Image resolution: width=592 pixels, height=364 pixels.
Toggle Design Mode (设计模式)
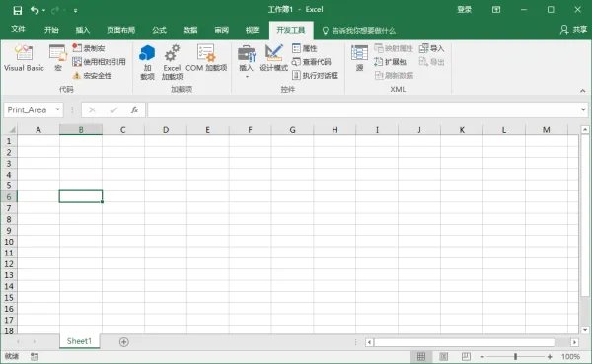click(273, 58)
